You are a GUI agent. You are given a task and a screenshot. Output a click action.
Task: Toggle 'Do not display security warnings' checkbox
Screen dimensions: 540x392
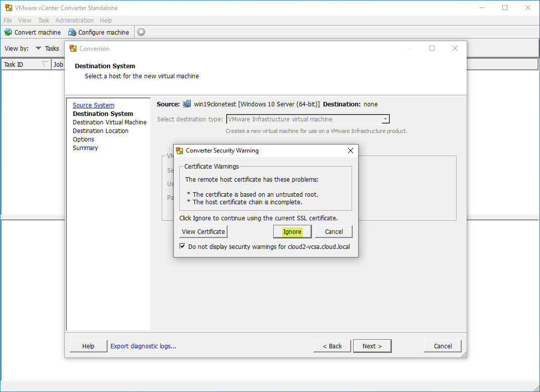point(182,246)
